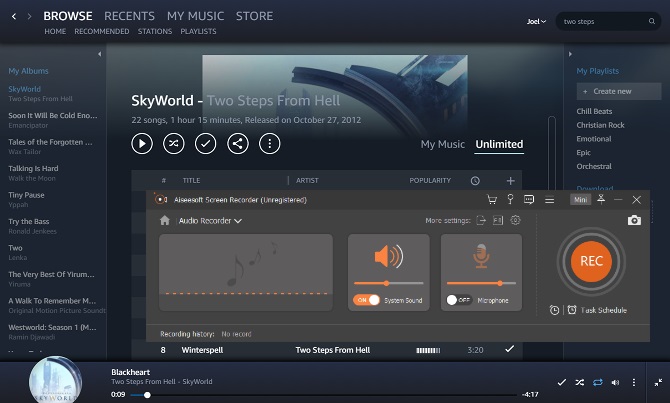Open the Chill Beats playlist
Screen dimensions: 670x403
[594, 111]
